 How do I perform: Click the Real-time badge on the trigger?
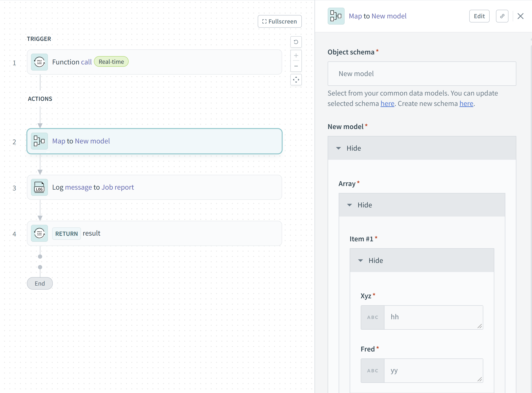tap(111, 62)
